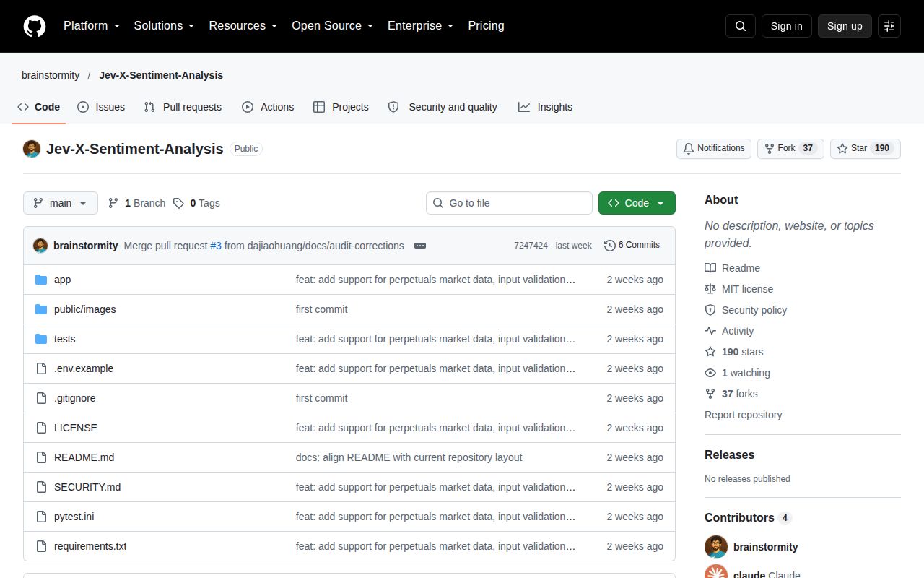The width and height of the screenshot is (924, 578).
Task: Click the Notifications button
Action: pyautogui.click(x=714, y=148)
